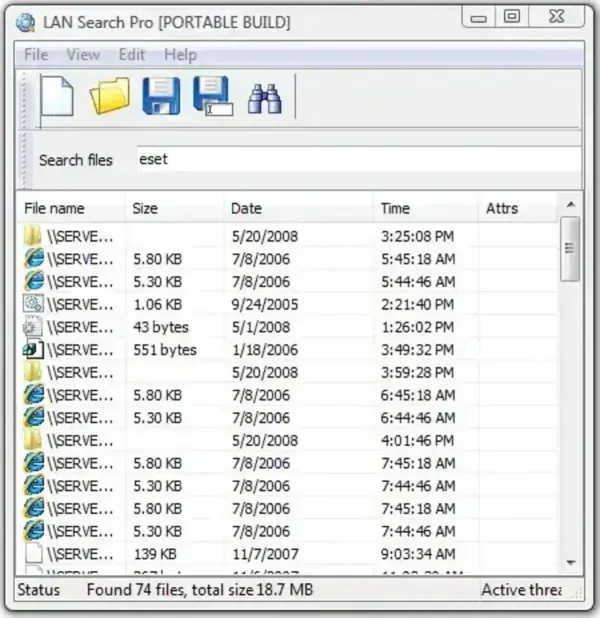Sort by the Attrs column header
This screenshot has width=600, height=618.
pyautogui.click(x=517, y=208)
